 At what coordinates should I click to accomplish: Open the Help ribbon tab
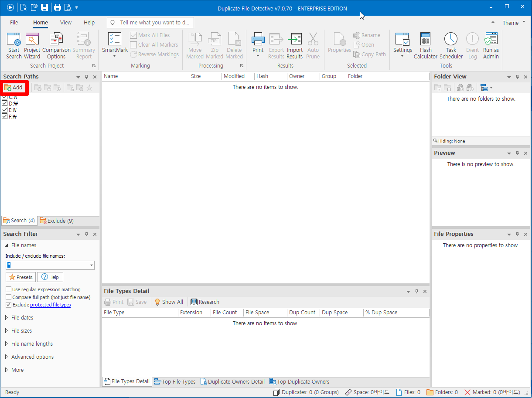pyautogui.click(x=89, y=23)
